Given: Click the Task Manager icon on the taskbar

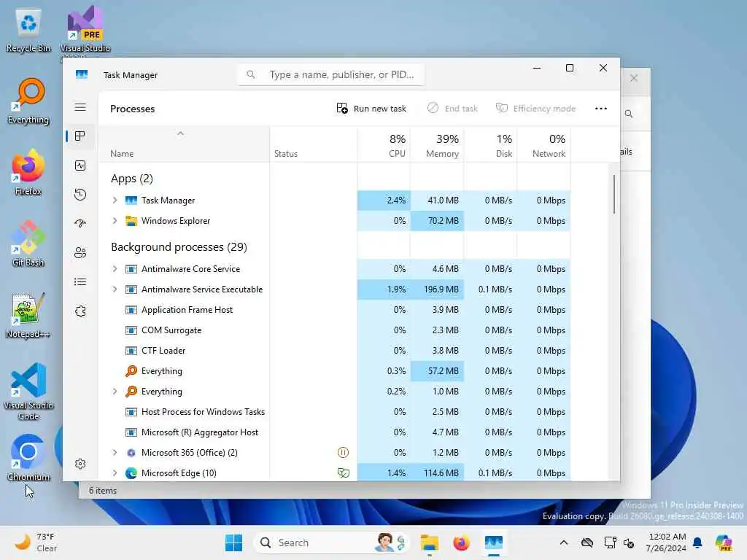Looking at the screenshot, I should [x=494, y=542].
